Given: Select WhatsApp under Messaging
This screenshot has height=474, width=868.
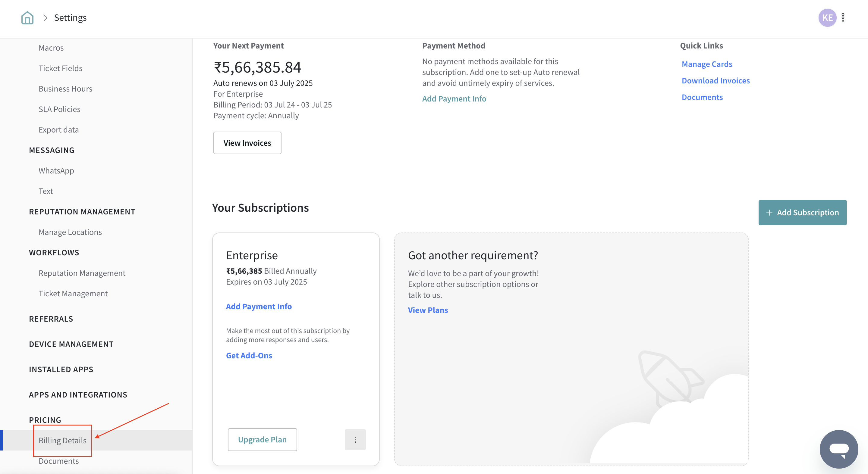Looking at the screenshot, I should pyautogui.click(x=56, y=170).
